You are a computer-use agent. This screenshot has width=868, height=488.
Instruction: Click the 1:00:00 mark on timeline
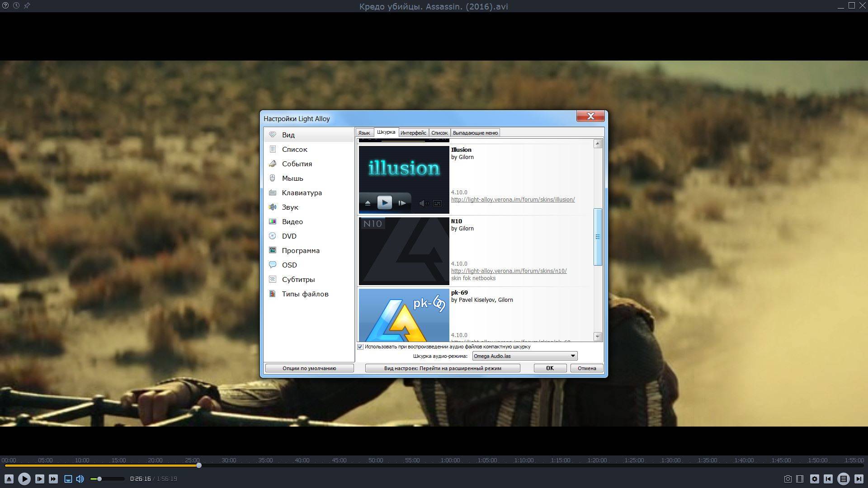coord(450,460)
